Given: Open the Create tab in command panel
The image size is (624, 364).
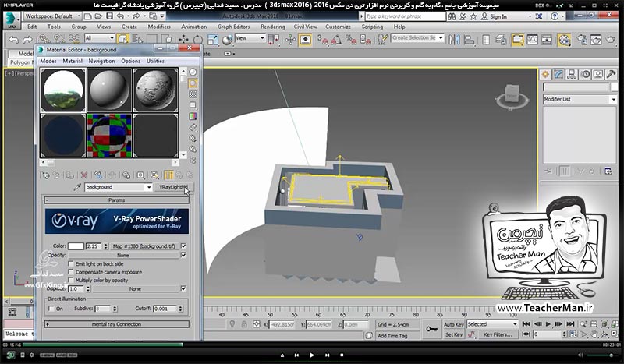Looking at the screenshot, I should click(545, 74).
